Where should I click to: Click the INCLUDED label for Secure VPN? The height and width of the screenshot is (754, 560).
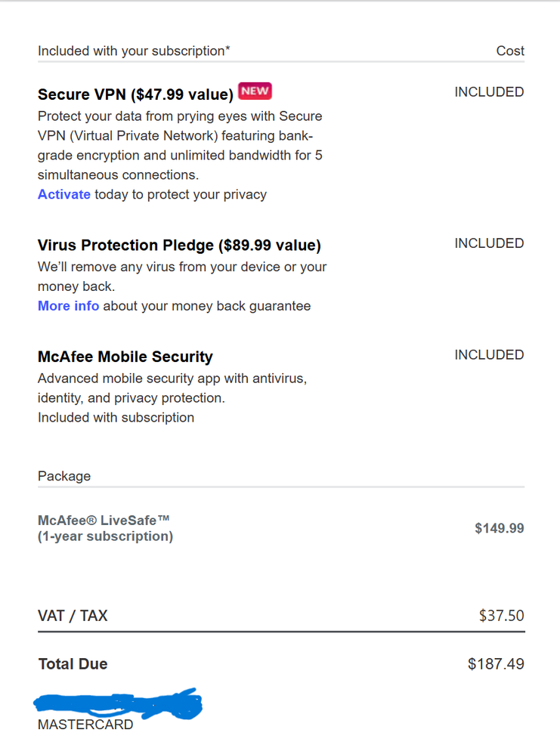click(489, 92)
